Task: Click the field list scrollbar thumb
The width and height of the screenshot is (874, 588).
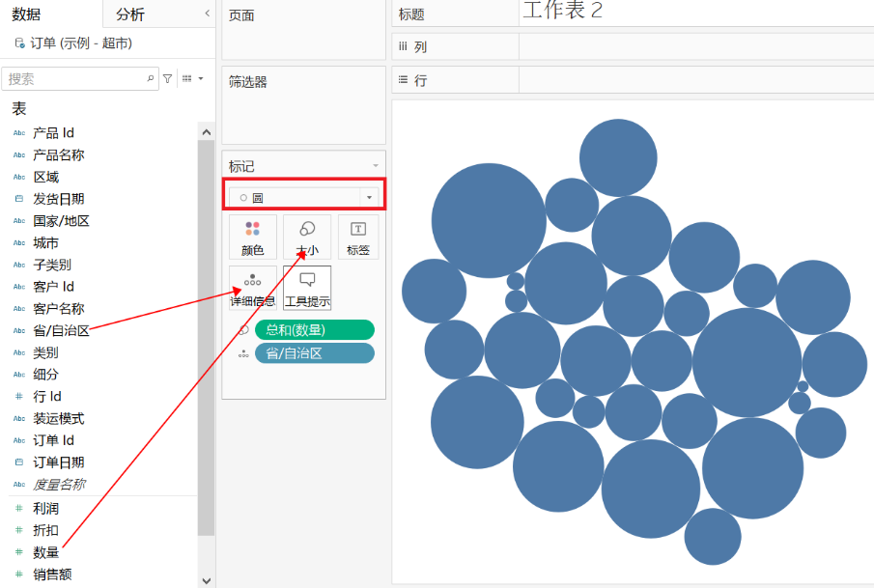Action: 207,338
